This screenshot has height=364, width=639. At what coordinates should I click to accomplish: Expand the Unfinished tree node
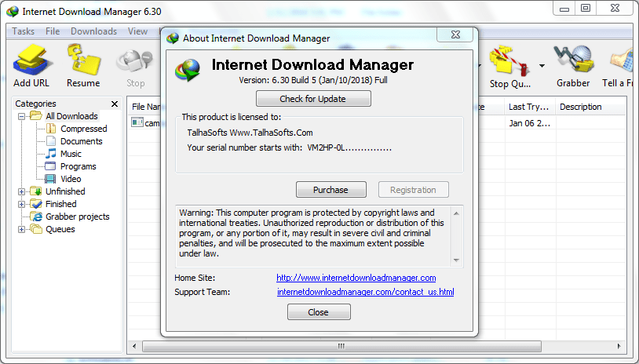[x=21, y=191]
